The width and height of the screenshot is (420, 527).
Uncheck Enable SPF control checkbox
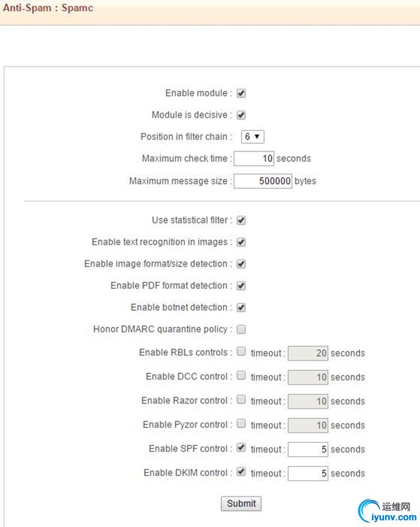pos(241,447)
